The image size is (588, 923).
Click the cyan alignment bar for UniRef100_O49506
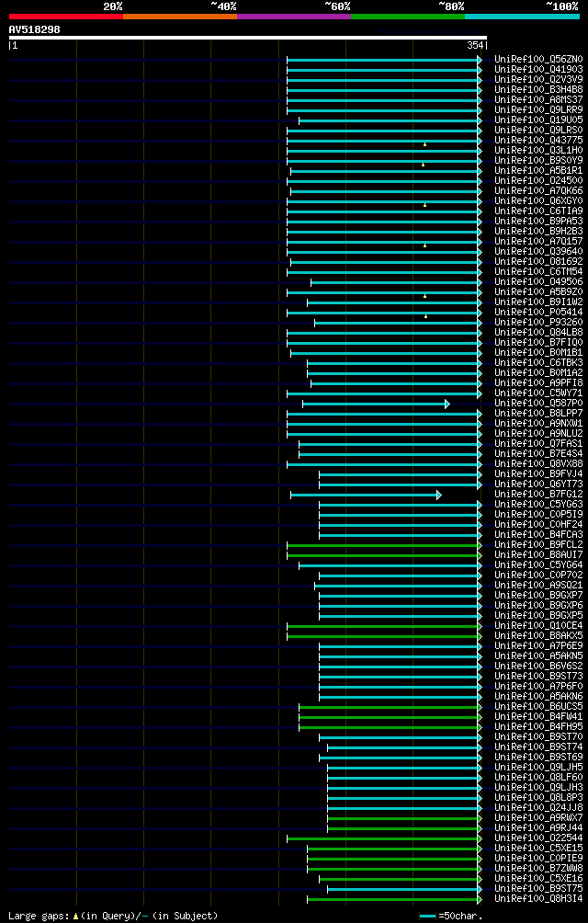pyautogui.click(x=394, y=282)
